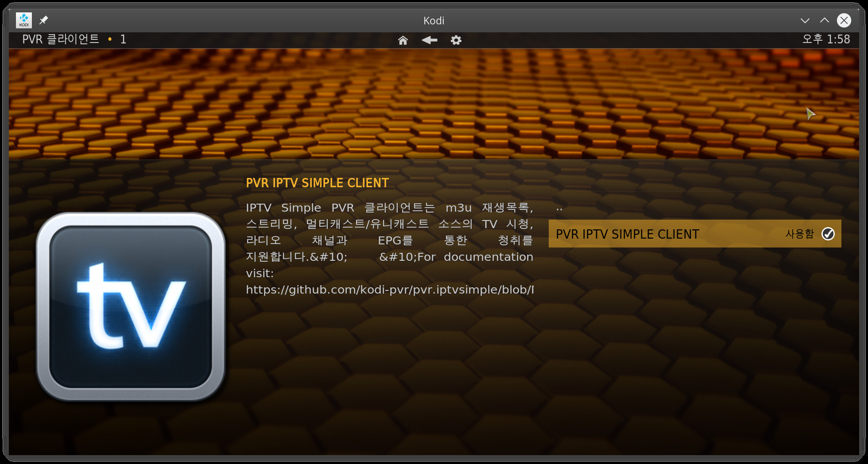Close the Kodi window

point(844,20)
